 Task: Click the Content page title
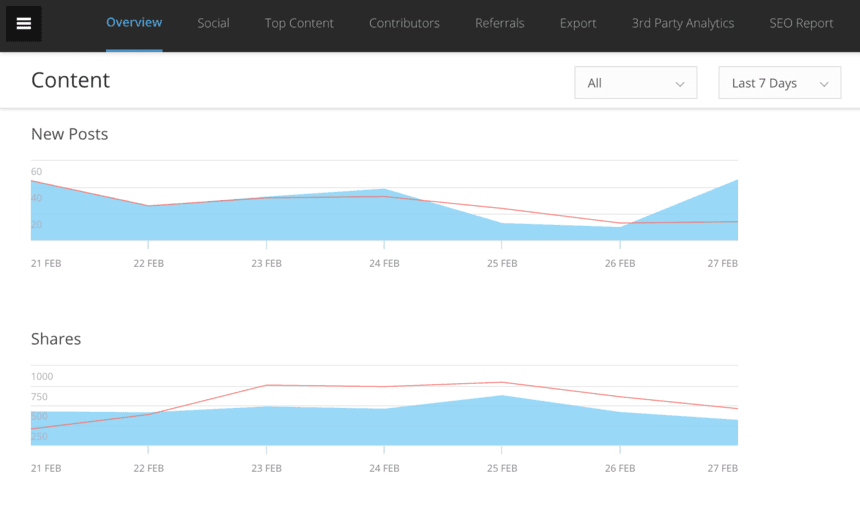[x=70, y=81]
